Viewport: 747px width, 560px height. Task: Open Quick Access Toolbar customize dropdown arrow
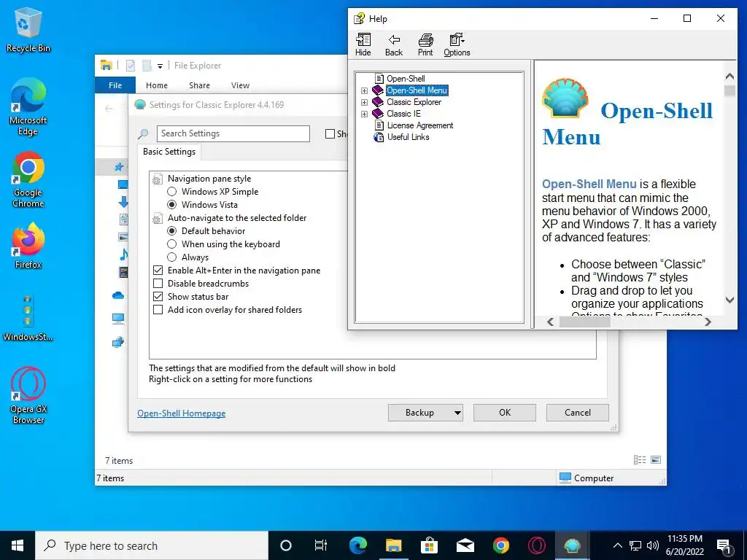[160, 66]
